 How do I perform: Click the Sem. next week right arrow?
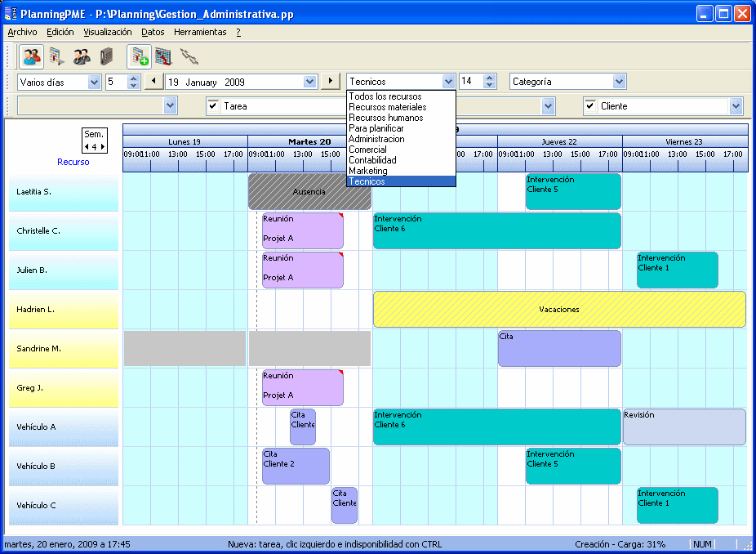click(102, 147)
